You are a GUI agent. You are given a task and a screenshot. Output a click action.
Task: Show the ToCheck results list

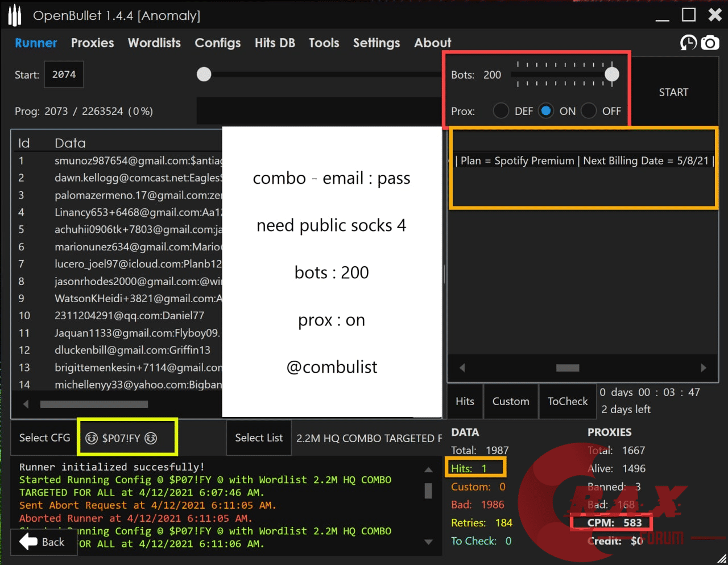tap(568, 401)
